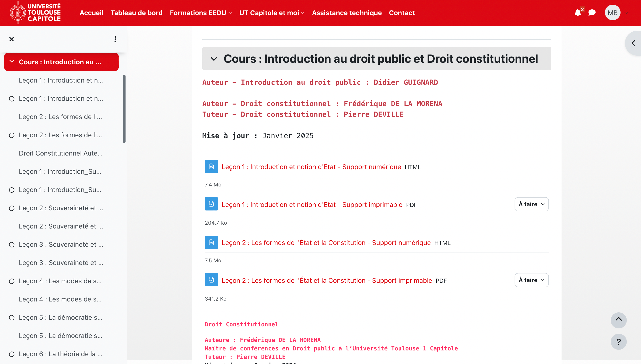Click the scroll-to-top arrow button
This screenshot has height=364, width=641.
pyautogui.click(x=619, y=320)
